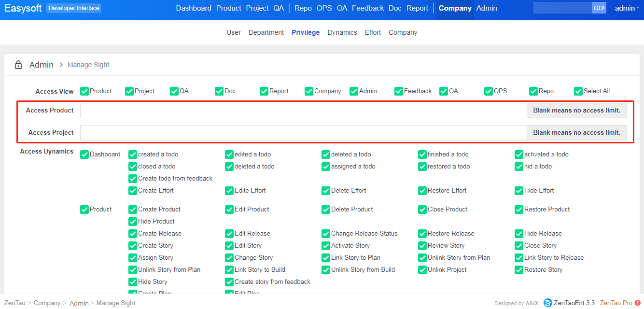This screenshot has height=309, width=644.
Task: Click the lock icon beside Admin heading
Action: (x=18, y=65)
